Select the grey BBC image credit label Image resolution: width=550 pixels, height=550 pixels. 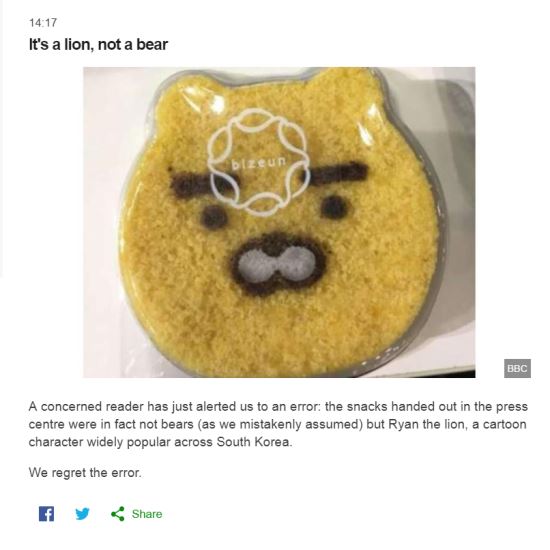(517, 368)
